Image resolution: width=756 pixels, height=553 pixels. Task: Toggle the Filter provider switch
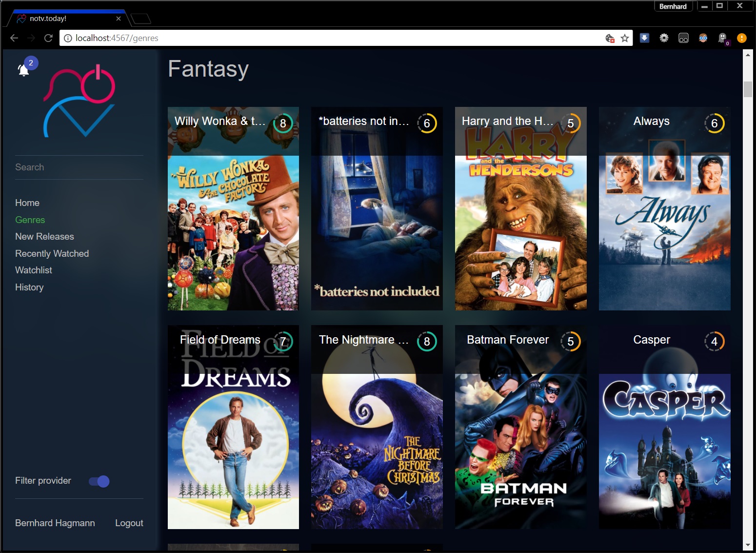pyautogui.click(x=99, y=481)
